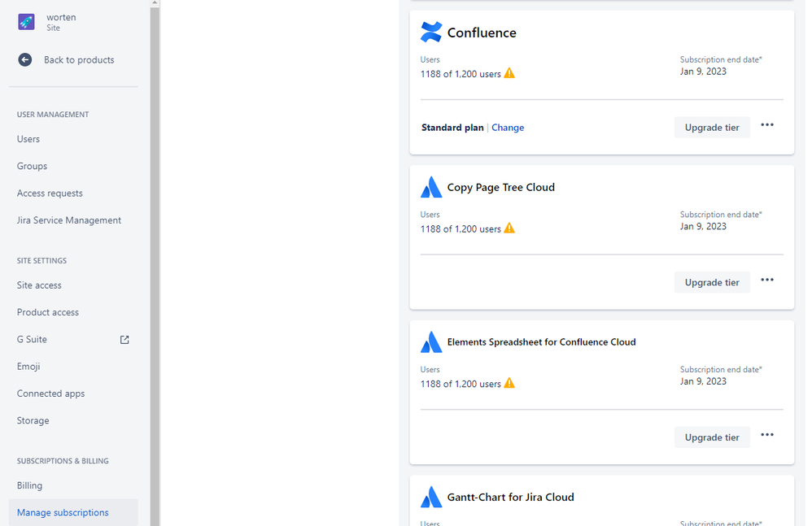Viewport: 812px width, 526px height.
Task: Click the Confluence product title
Action: [482, 33]
